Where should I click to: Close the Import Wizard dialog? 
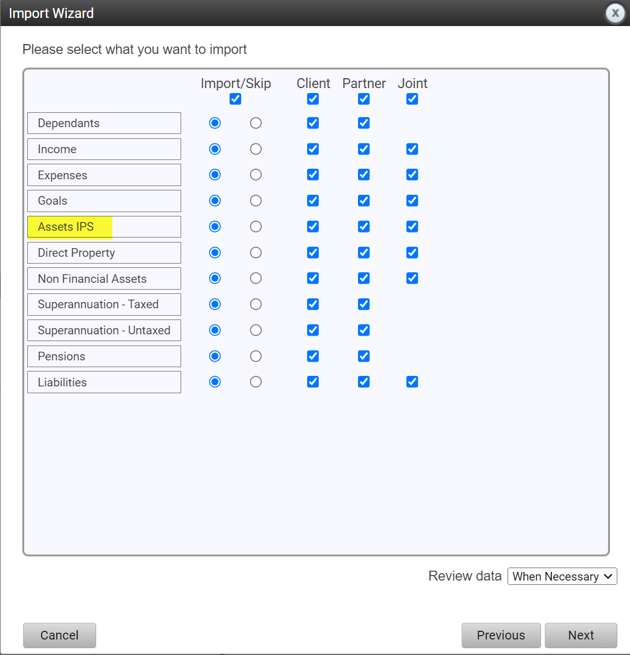(615, 13)
